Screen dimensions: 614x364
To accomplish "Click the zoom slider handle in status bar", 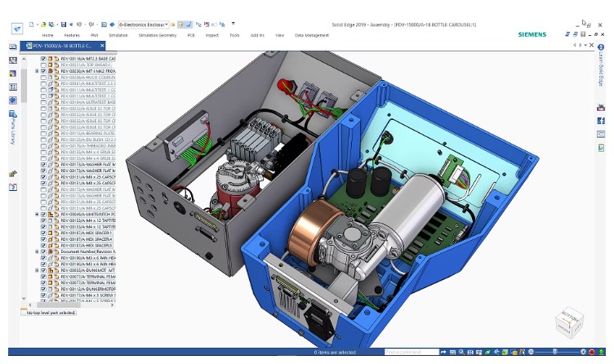I will 554,353.
